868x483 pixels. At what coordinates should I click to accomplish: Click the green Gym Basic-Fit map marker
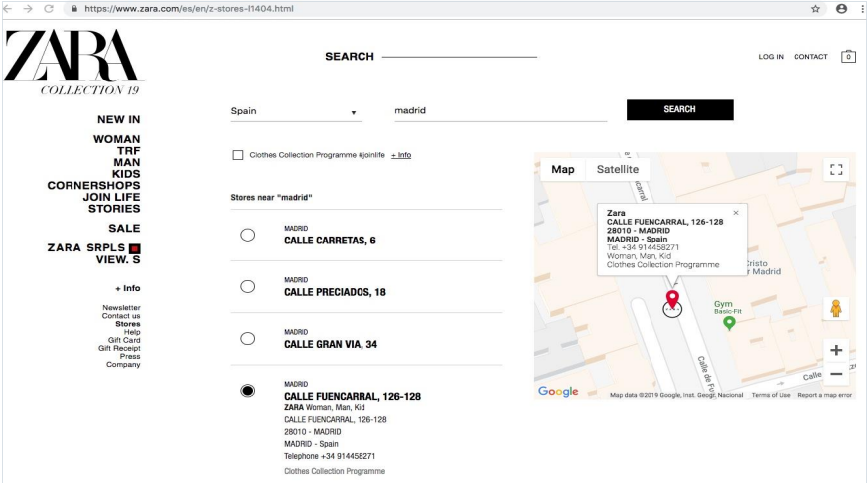(x=729, y=323)
